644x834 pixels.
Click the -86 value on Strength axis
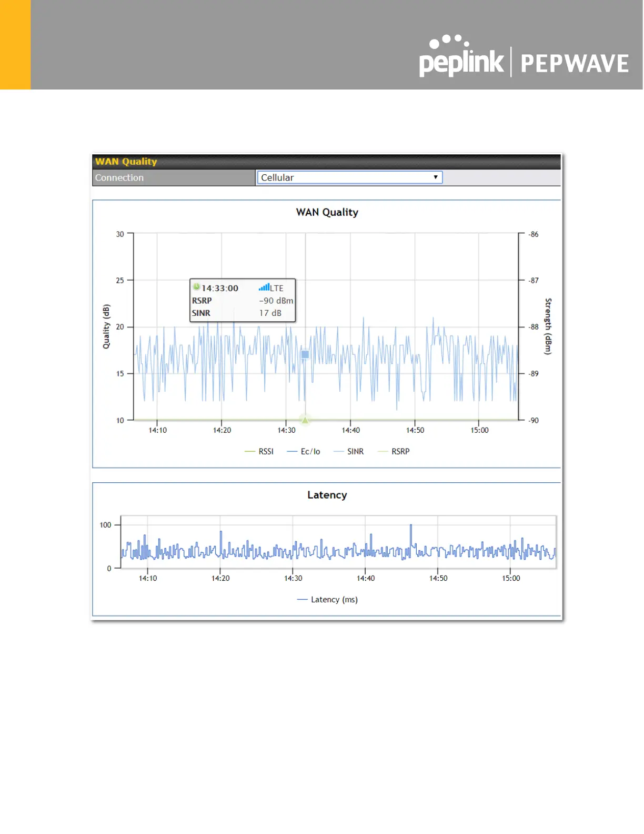(x=534, y=234)
